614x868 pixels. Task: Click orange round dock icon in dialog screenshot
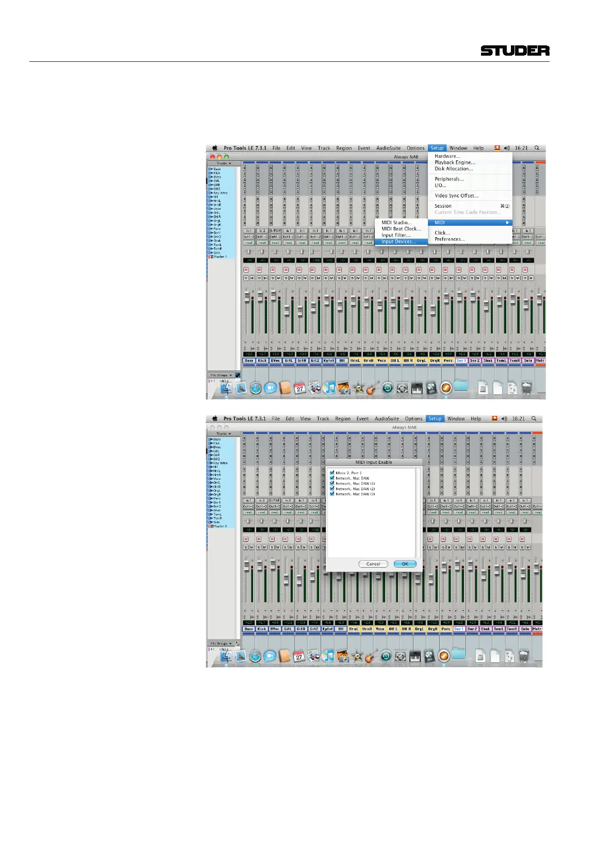tap(443, 656)
